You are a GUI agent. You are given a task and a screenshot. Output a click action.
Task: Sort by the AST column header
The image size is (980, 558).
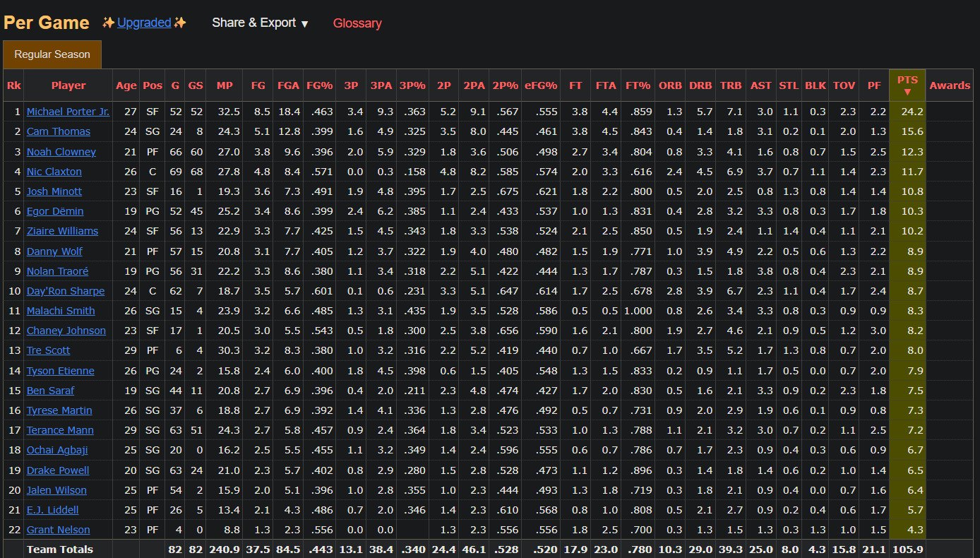761,85
